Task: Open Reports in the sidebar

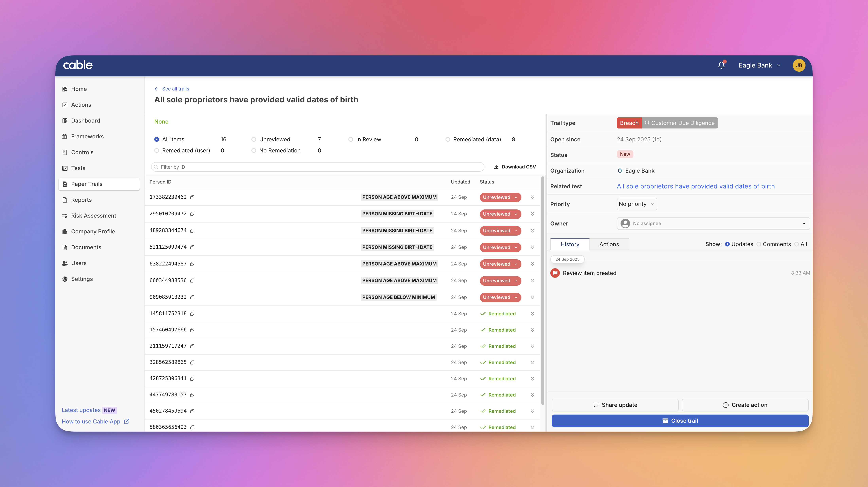Action: tap(81, 200)
